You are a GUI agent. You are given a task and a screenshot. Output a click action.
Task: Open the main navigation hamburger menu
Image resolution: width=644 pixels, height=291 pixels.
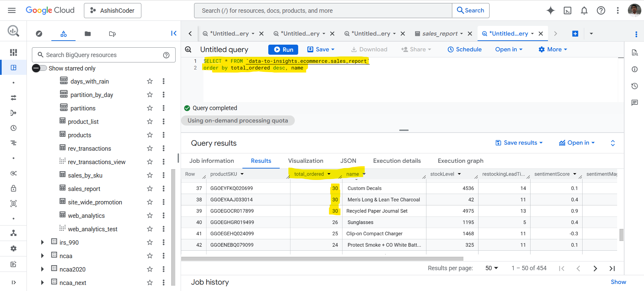click(x=12, y=10)
